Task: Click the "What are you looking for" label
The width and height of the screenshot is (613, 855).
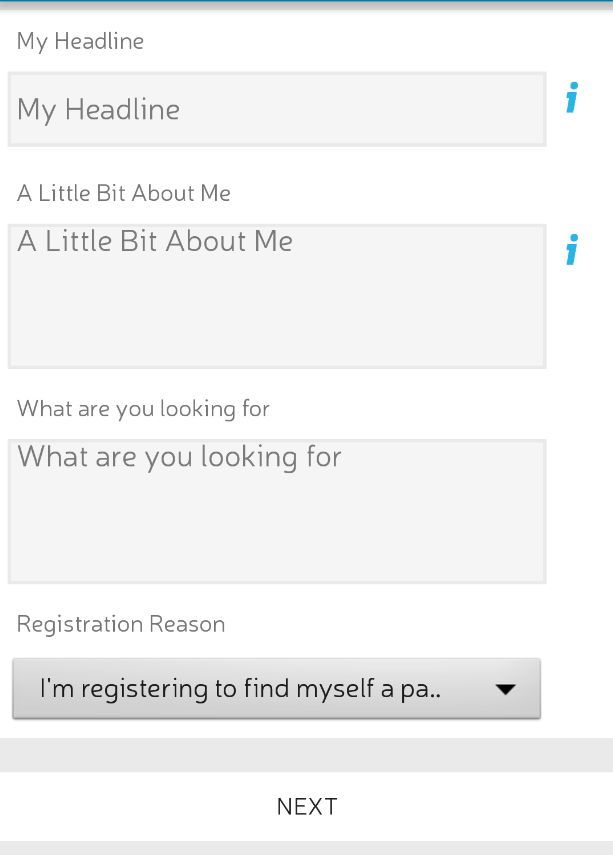Action: (x=143, y=409)
